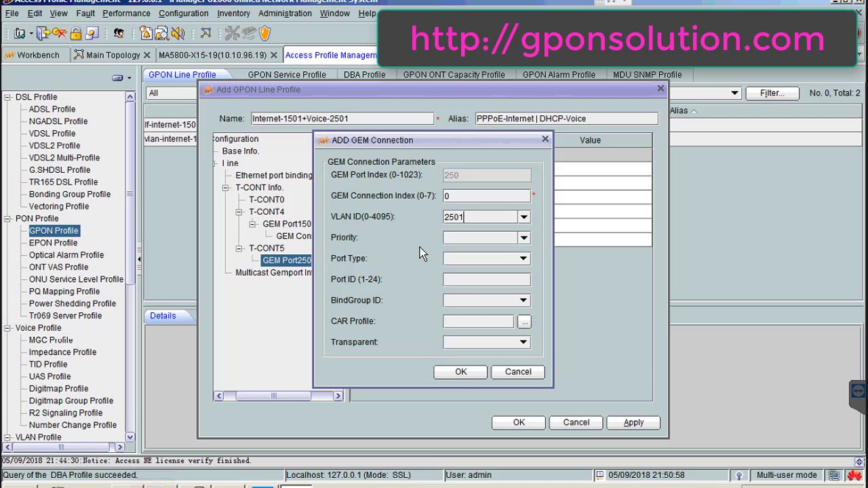Viewport: 868px width, 488px height.
Task: Open the Port Type dropdown
Action: tap(524, 259)
